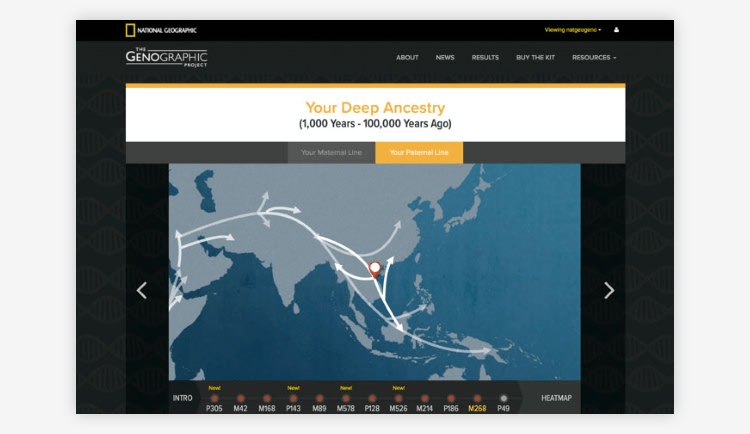Select Your Paternal Line tab
The width and height of the screenshot is (750, 434).
[419, 153]
